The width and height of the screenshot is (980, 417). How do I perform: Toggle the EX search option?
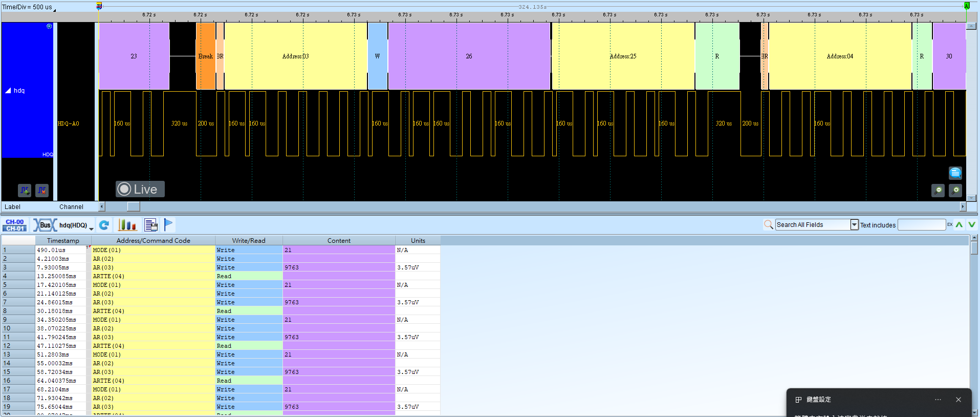click(950, 224)
